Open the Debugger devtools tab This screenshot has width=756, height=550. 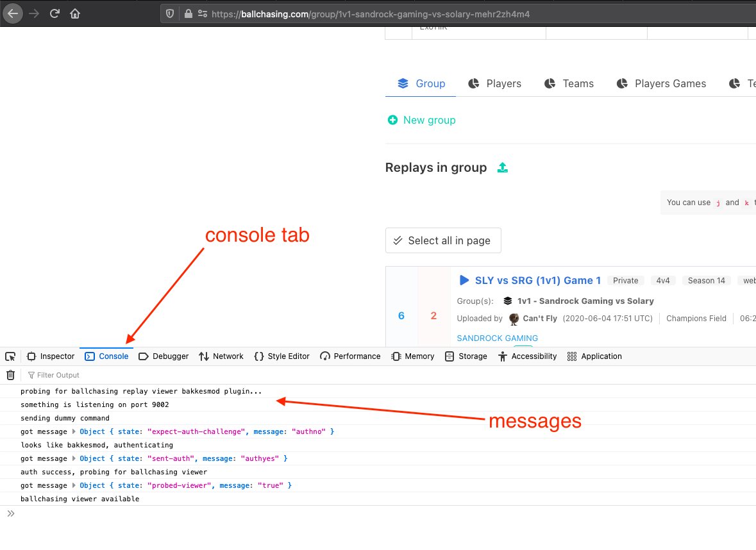click(164, 356)
